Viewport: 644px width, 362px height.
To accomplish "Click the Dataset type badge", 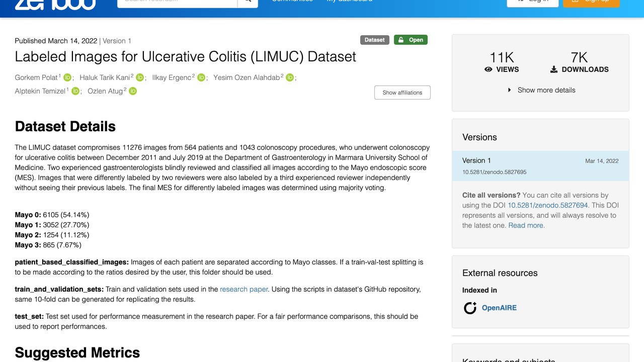I will (375, 40).
